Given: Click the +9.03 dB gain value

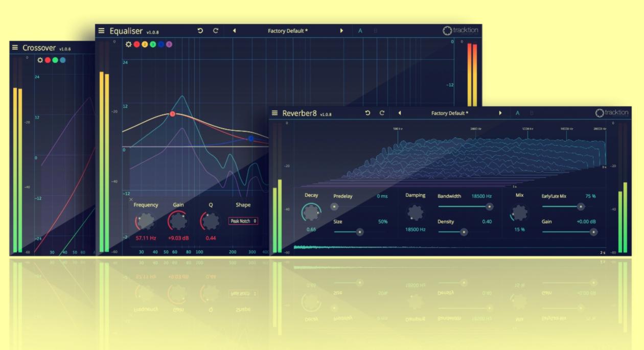Looking at the screenshot, I should tap(178, 238).
